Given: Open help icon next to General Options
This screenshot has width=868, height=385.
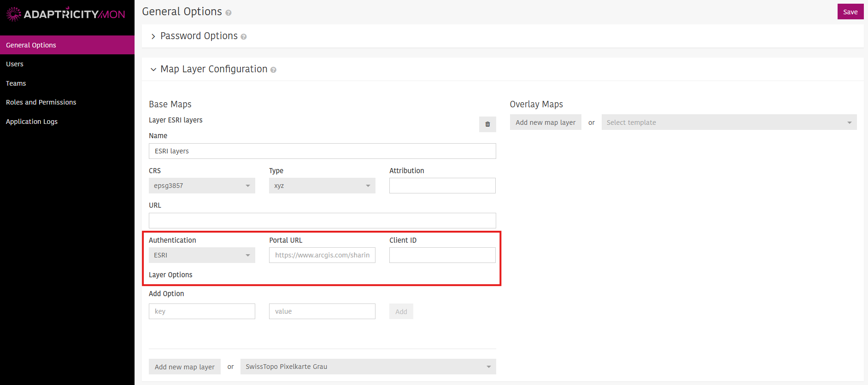Looking at the screenshot, I should click(229, 13).
